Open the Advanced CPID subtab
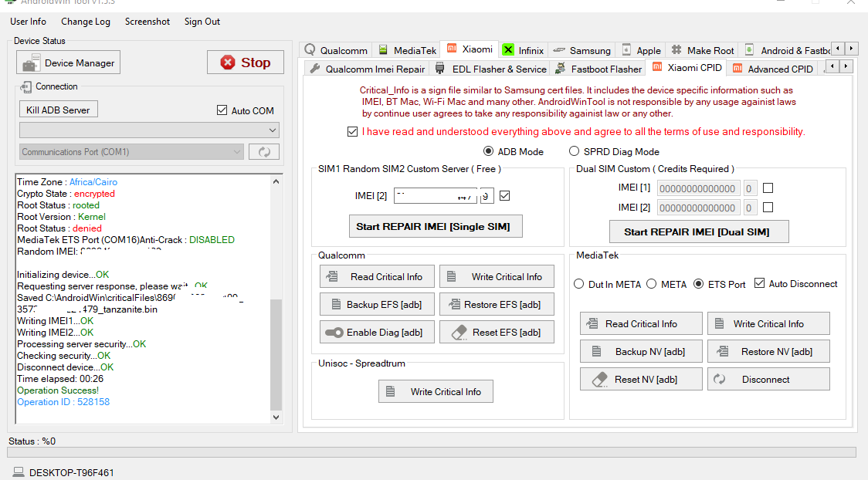The height and width of the screenshot is (480, 868). [x=773, y=69]
